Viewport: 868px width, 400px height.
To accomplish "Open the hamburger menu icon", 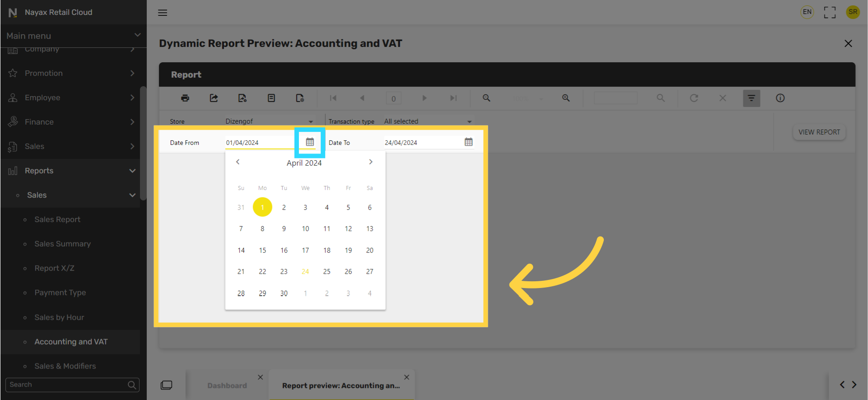I will (x=163, y=13).
